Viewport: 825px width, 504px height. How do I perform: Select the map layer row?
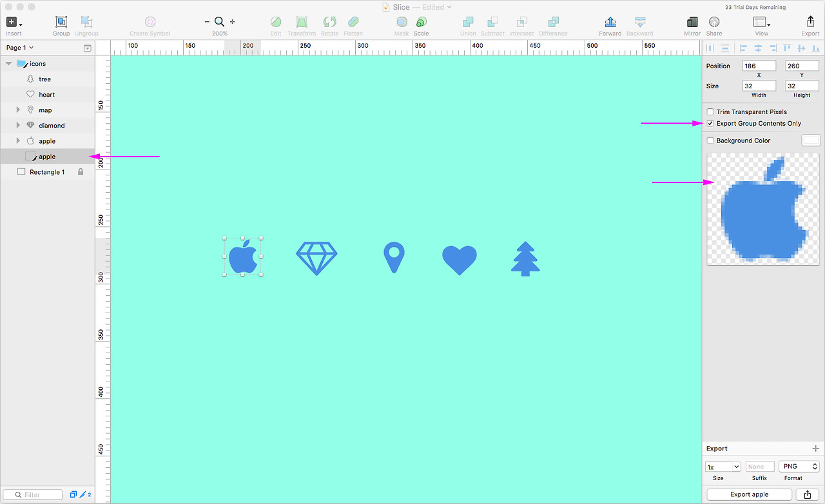(48, 110)
